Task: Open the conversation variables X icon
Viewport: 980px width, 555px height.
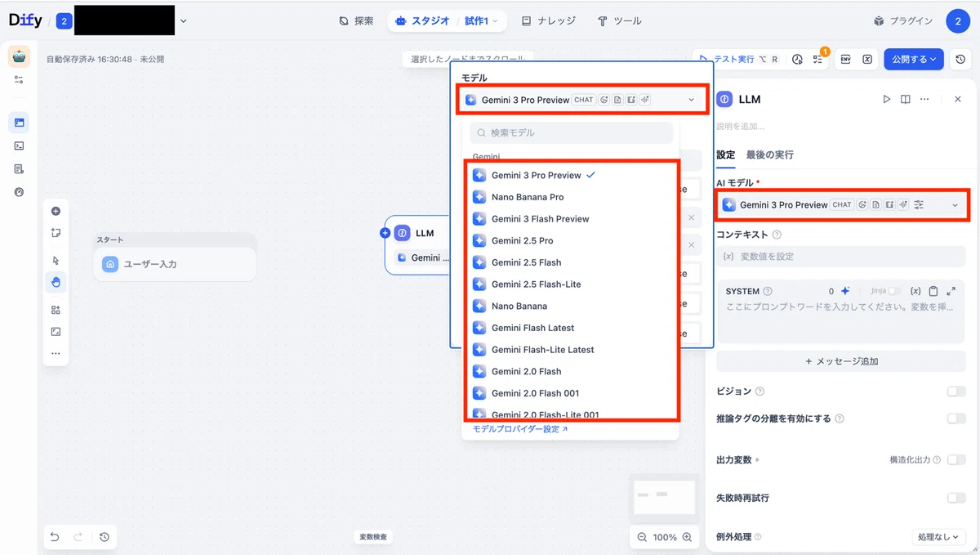Action: (x=867, y=59)
